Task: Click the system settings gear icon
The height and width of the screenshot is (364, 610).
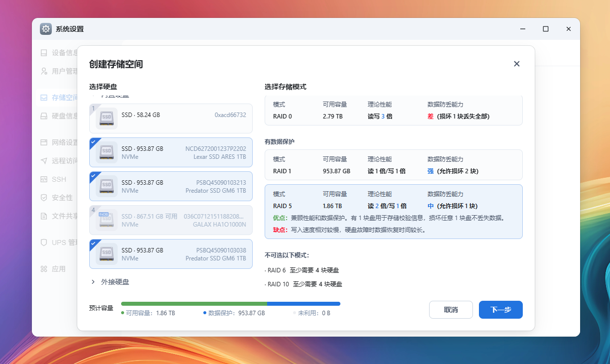Action: pyautogui.click(x=46, y=29)
